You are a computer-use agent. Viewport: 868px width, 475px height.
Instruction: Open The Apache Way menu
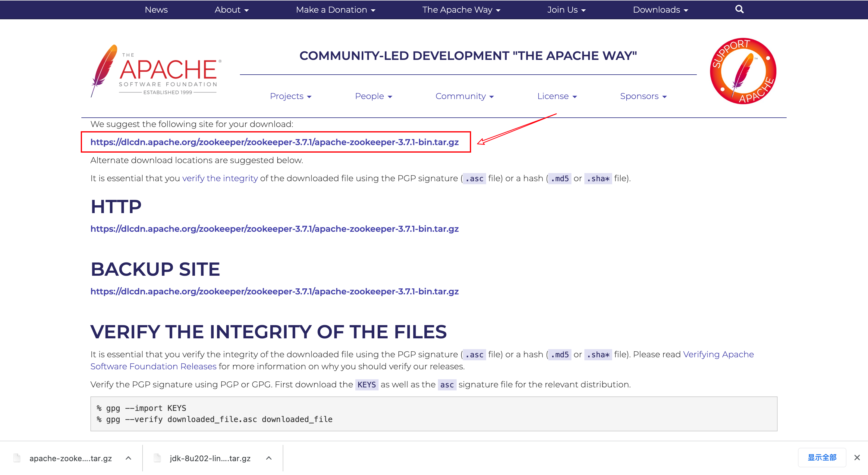[x=461, y=10]
